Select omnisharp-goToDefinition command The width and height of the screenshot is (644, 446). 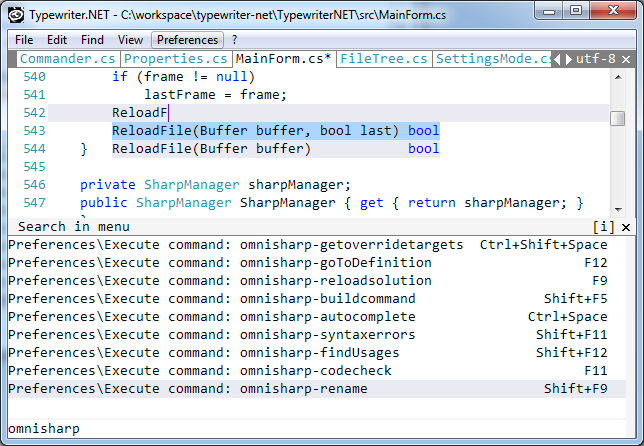coord(316,263)
